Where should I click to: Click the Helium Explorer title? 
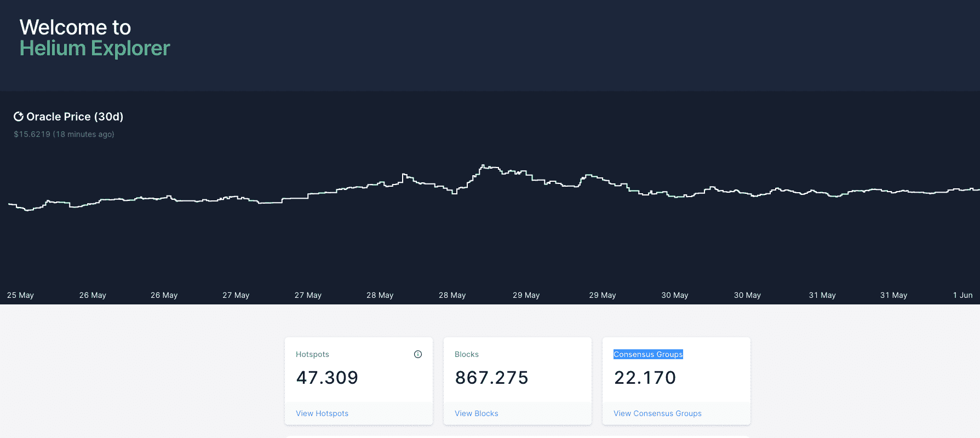95,49
